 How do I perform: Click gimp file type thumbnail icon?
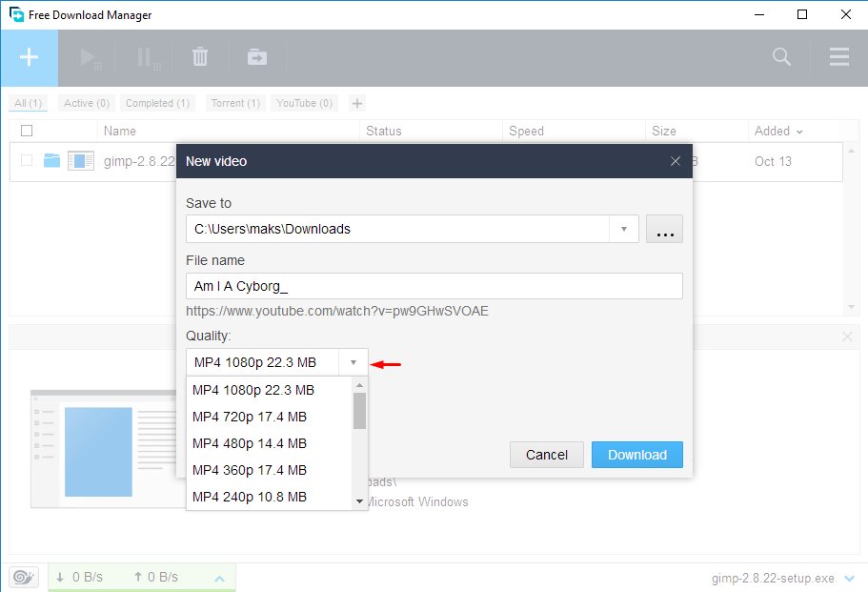pyautogui.click(x=81, y=160)
